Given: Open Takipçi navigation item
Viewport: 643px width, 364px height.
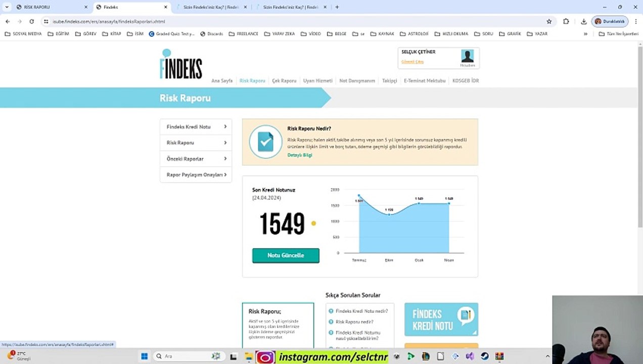Looking at the screenshot, I should point(389,81).
